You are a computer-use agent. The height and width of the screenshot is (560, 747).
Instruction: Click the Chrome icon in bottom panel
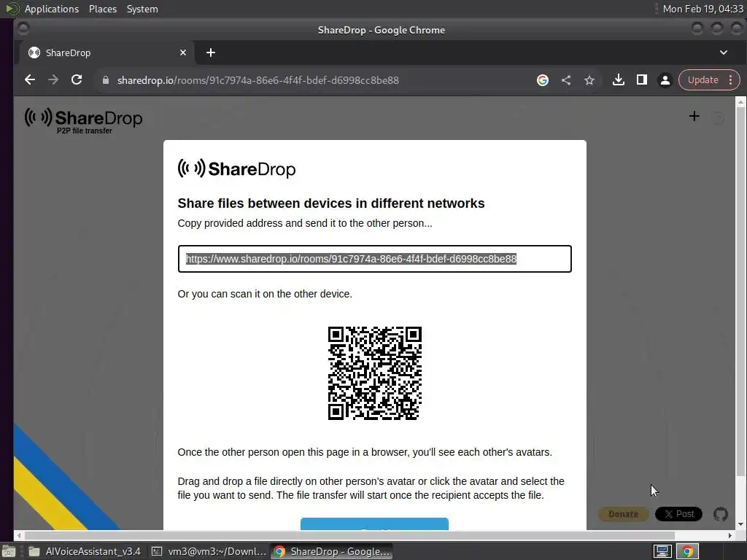687,551
